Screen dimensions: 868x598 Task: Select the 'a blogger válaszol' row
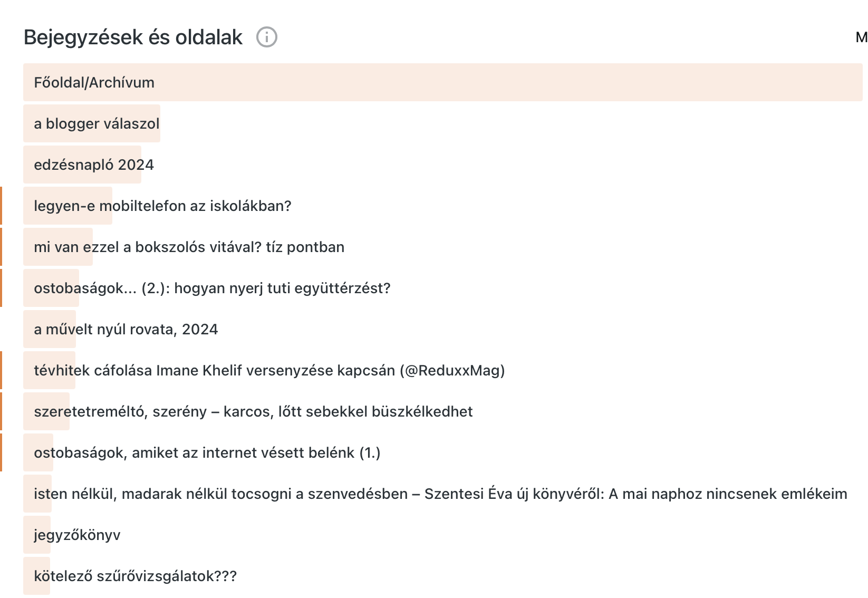[x=97, y=124]
